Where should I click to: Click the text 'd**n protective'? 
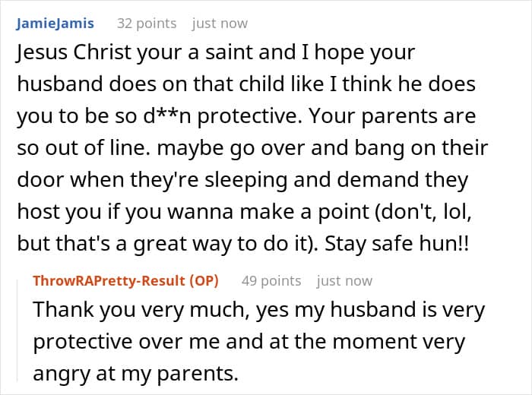click(x=222, y=116)
